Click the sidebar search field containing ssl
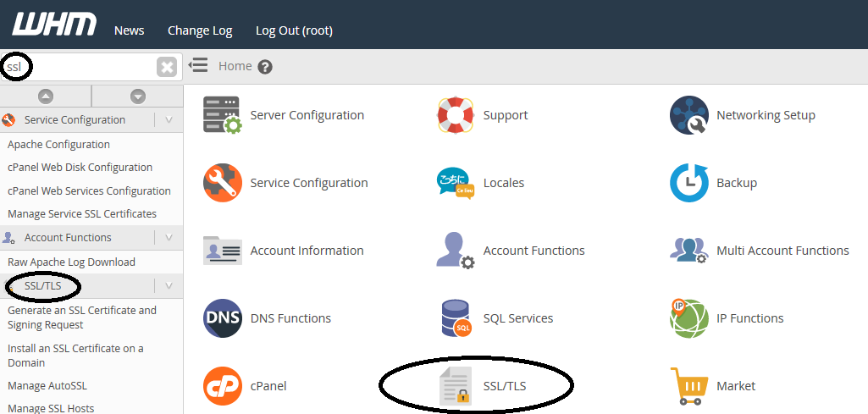This screenshot has height=414, width=868. pos(91,67)
